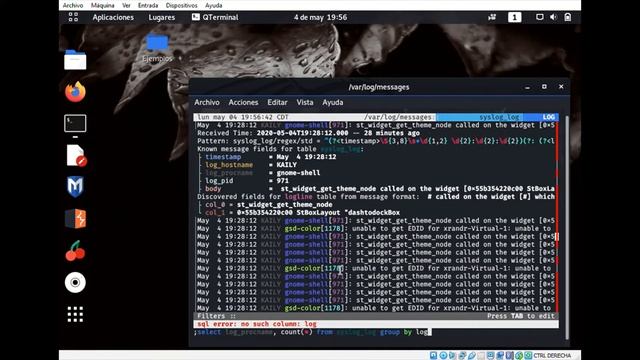
Task: Open the display tray icon in top bar
Action: pyautogui.click(x=540, y=17)
